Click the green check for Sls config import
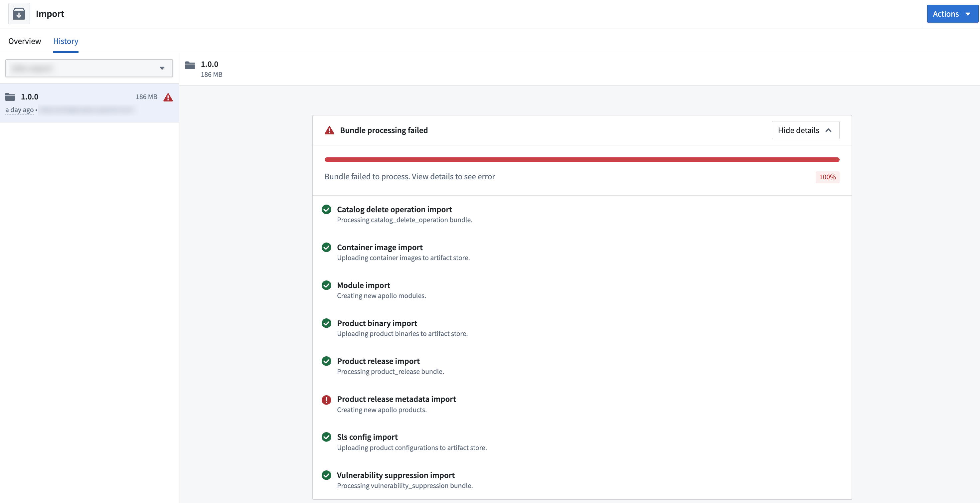 point(326,437)
